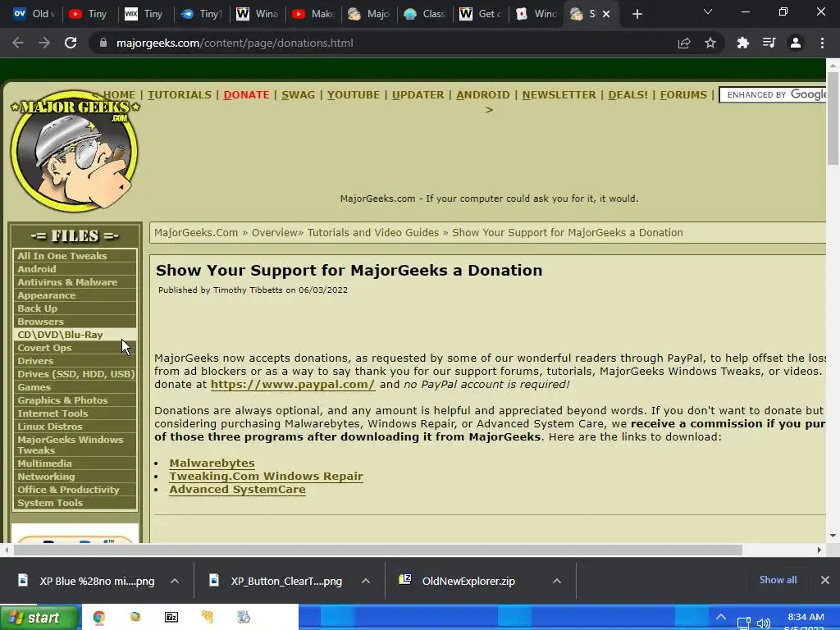Click the Google enhanced search field
Image resolution: width=840 pixels, height=630 pixels.
774,95
